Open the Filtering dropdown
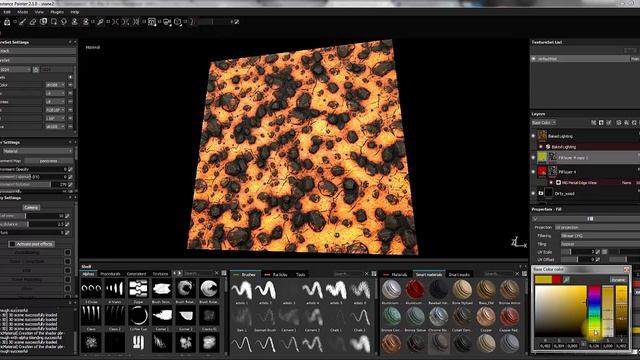Screen dimensions: 640x360 tap(600, 236)
